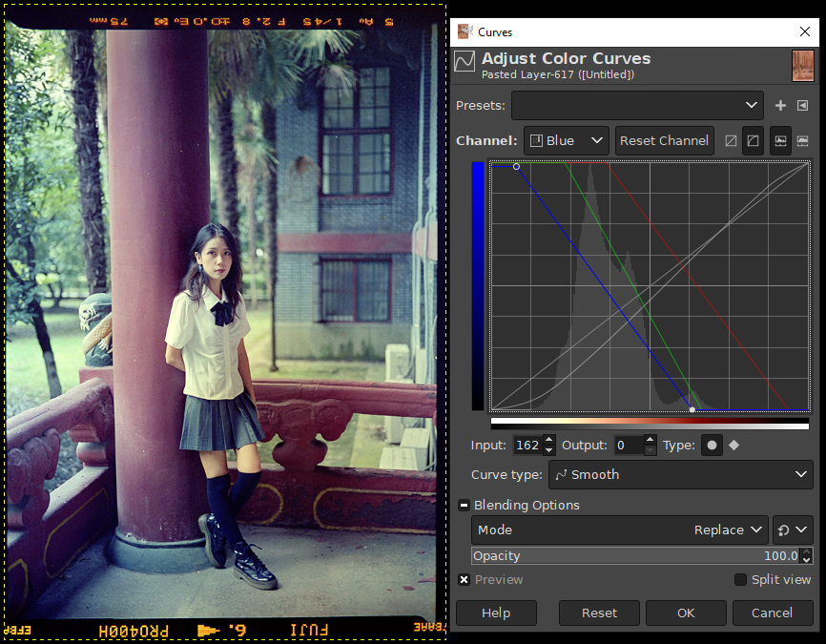Open the Presets dropdown
This screenshot has width=826, height=644.
(x=637, y=105)
